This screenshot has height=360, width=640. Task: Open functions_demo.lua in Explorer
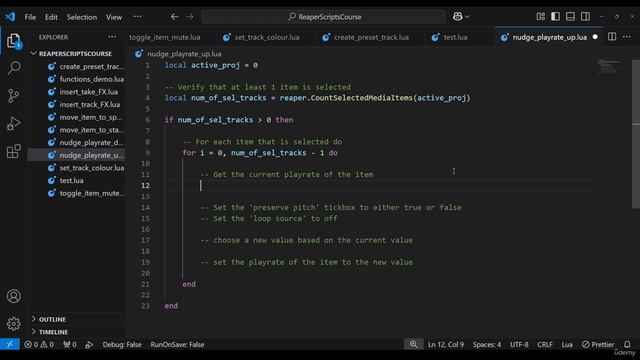tap(76, 79)
